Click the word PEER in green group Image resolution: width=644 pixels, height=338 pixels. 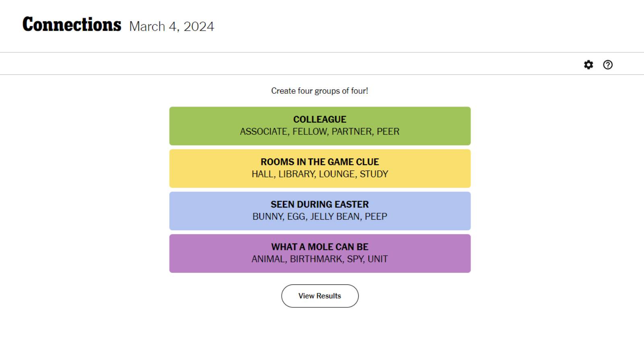388,132
